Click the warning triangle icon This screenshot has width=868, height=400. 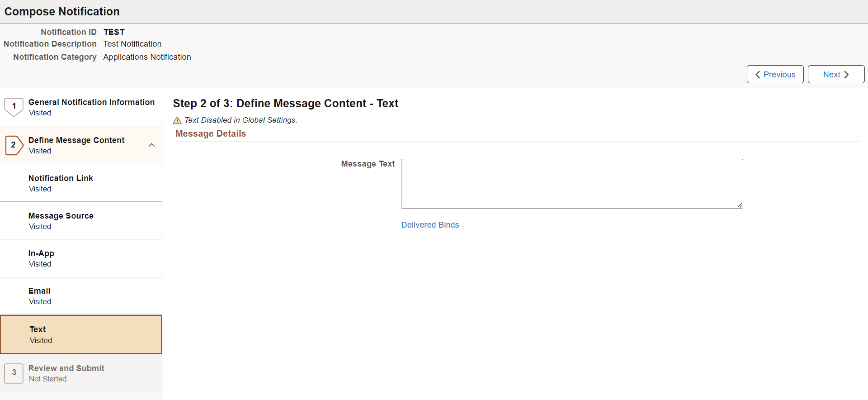[177, 120]
